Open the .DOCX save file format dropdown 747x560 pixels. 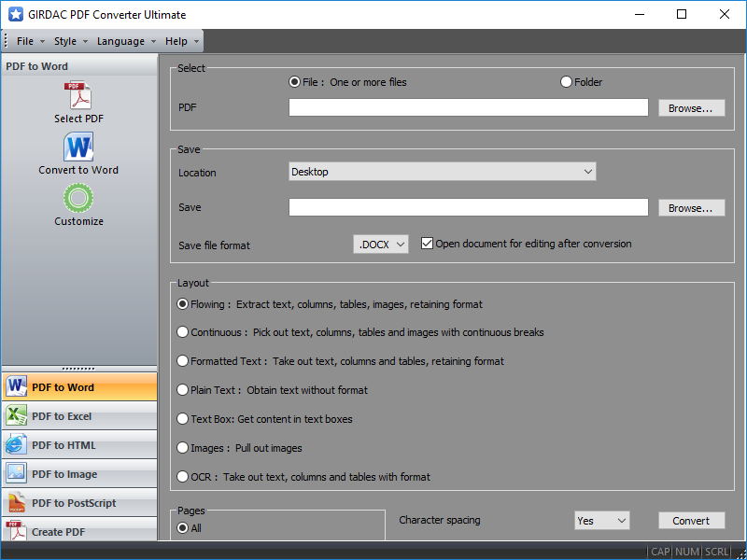pos(381,245)
